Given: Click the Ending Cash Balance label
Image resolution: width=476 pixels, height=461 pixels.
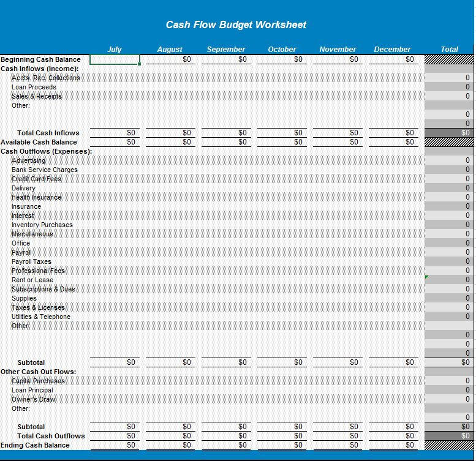Looking at the screenshot, I should tap(35, 445).
